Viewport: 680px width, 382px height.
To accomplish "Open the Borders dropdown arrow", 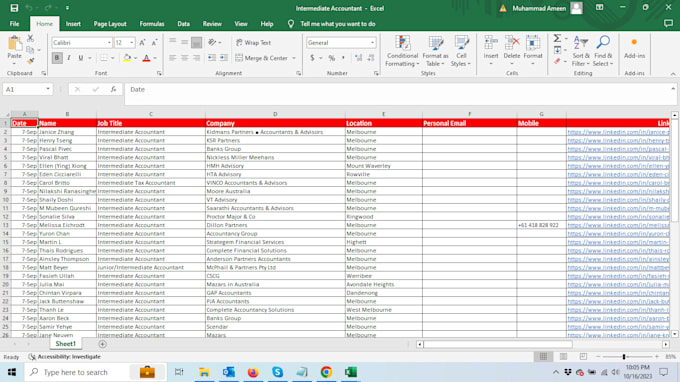I will point(113,58).
